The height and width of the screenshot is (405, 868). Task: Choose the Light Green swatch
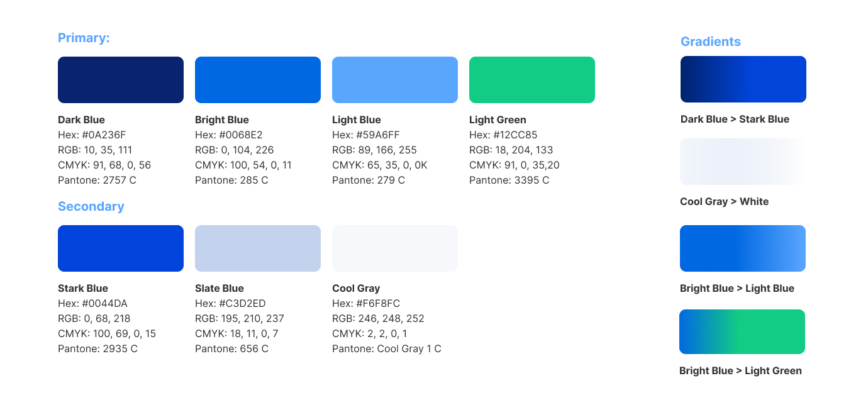[532, 80]
